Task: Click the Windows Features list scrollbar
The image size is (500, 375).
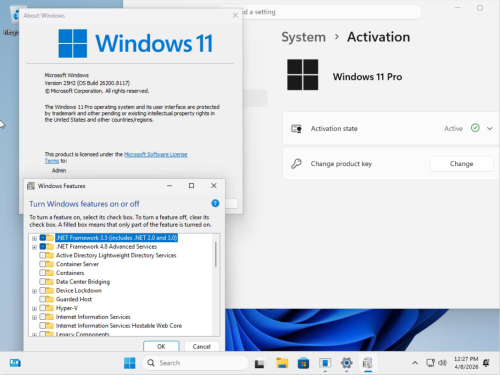Action: point(216,254)
